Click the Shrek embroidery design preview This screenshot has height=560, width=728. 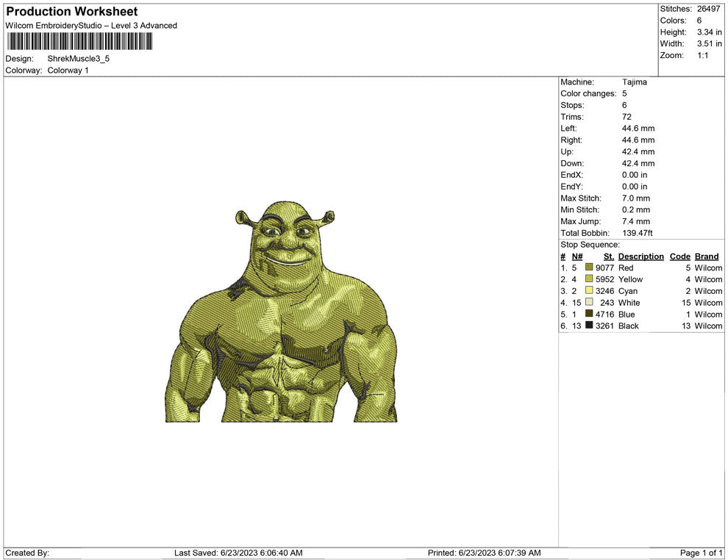pyautogui.click(x=282, y=312)
